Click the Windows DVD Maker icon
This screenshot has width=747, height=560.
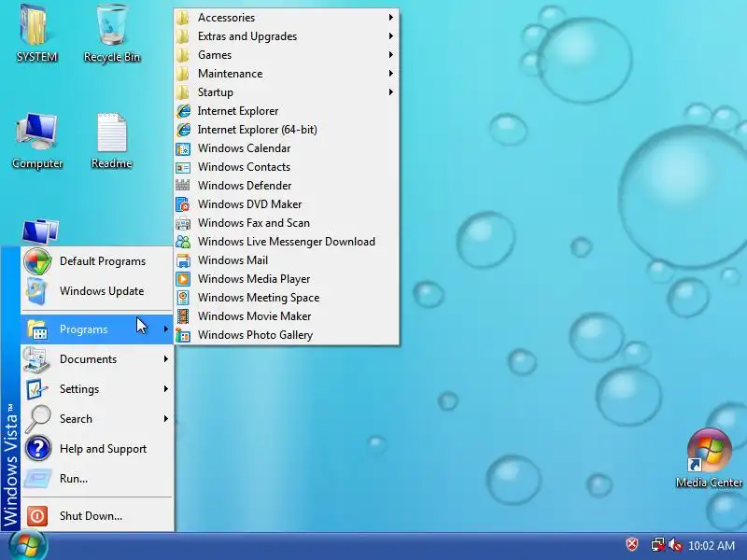click(x=183, y=204)
